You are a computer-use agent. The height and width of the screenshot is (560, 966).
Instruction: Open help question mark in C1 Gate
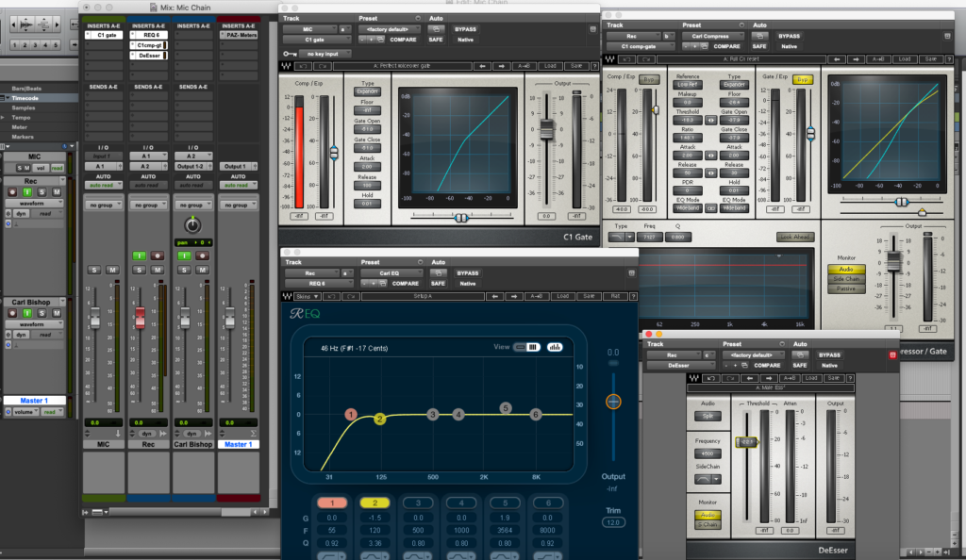tap(594, 66)
